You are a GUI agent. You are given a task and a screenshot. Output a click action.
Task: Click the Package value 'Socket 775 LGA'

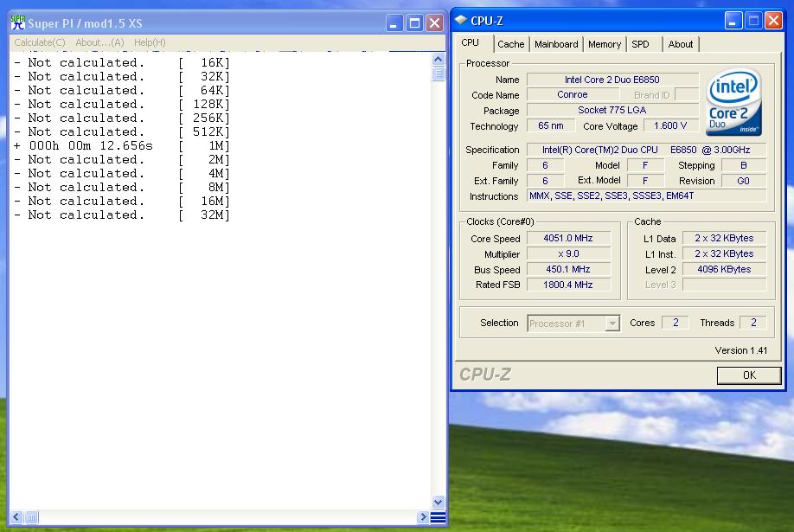point(612,110)
